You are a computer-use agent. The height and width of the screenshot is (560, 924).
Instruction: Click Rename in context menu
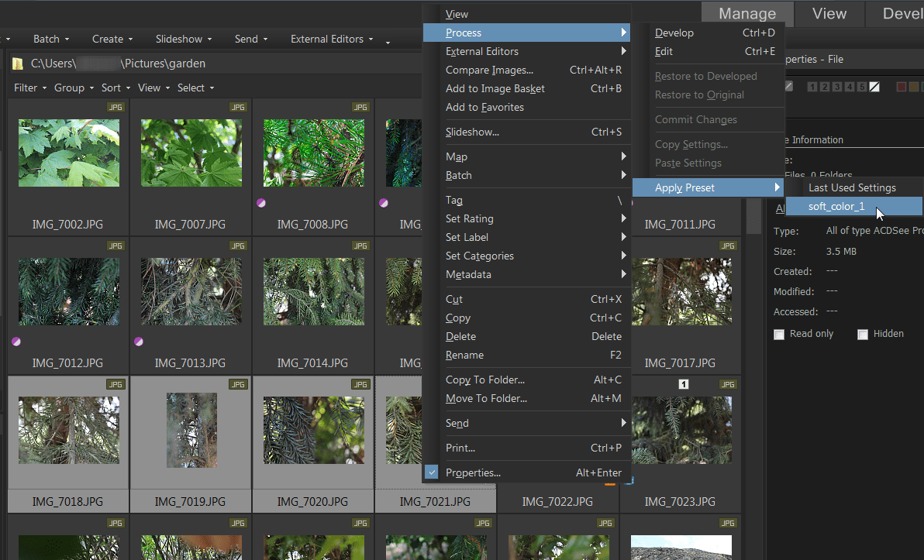(527, 355)
